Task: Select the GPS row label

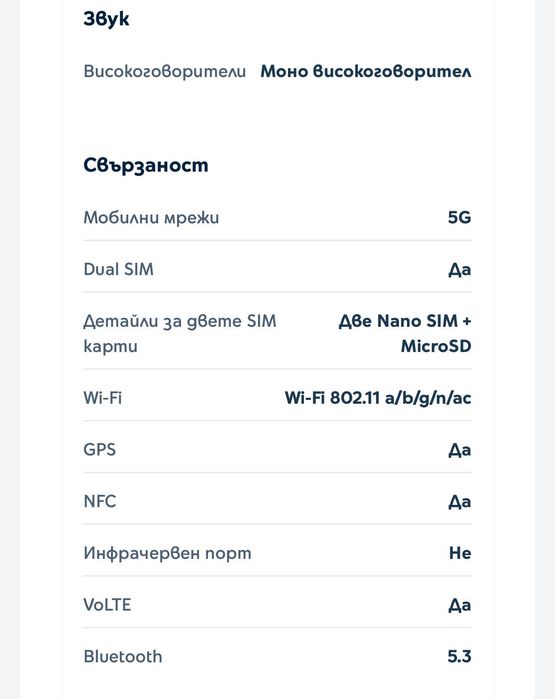Action: click(99, 449)
